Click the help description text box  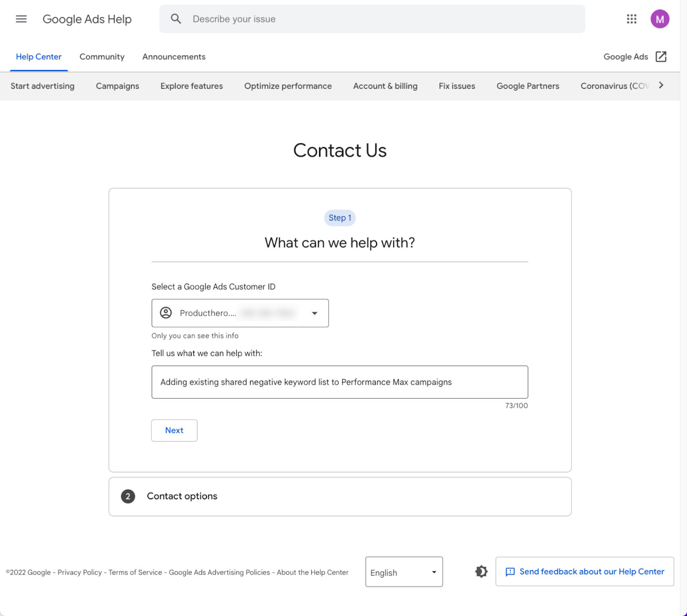[x=340, y=382]
